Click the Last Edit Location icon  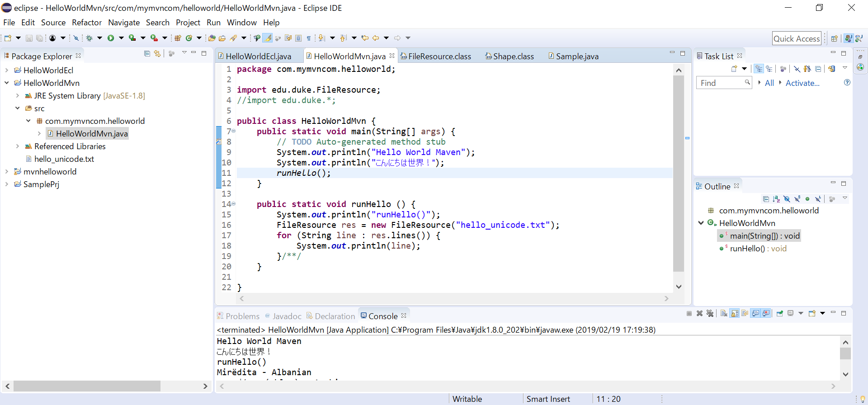365,38
